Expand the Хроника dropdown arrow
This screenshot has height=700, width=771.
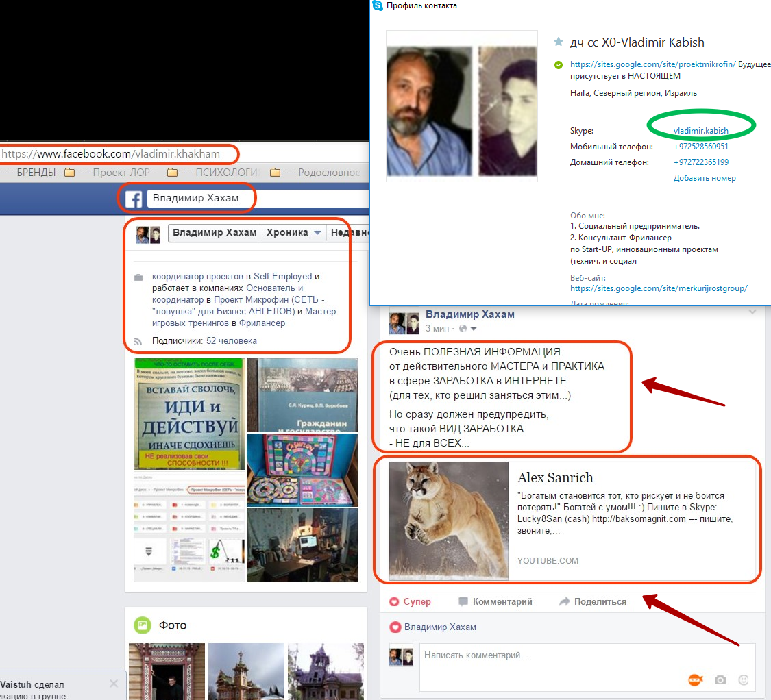coord(317,232)
